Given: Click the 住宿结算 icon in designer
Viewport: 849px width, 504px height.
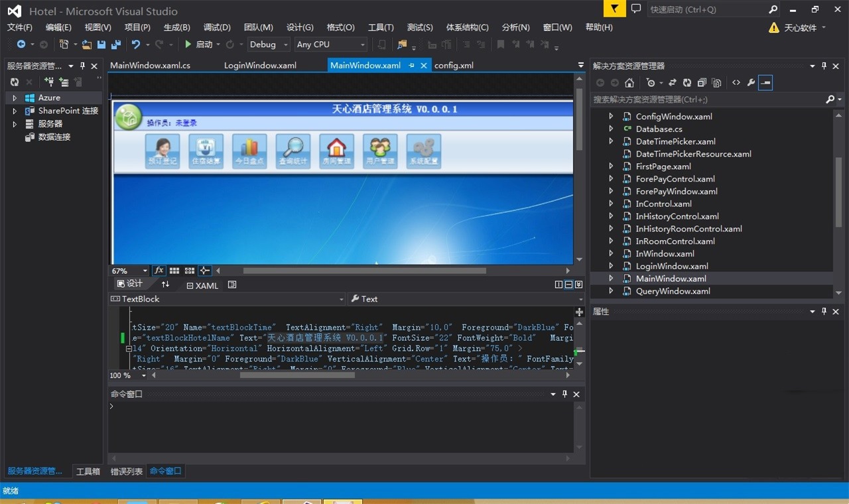Looking at the screenshot, I should tap(206, 151).
